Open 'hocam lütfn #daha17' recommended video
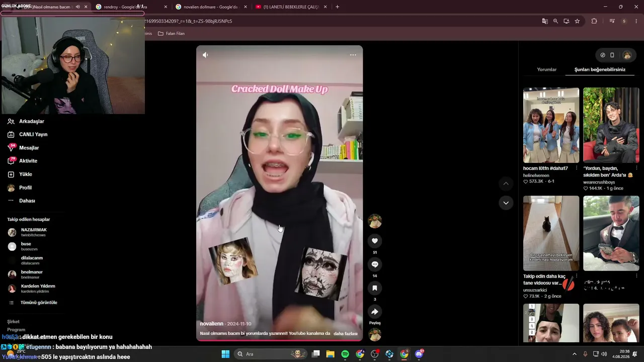This screenshot has width=644, height=362. (x=551, y=125)
